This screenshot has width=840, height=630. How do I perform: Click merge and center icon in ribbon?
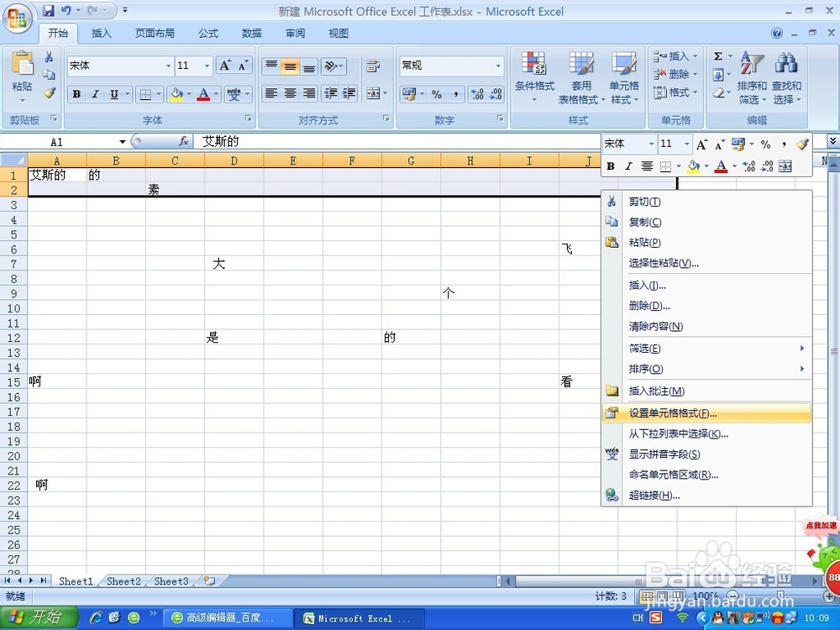[x=373, y=93]
